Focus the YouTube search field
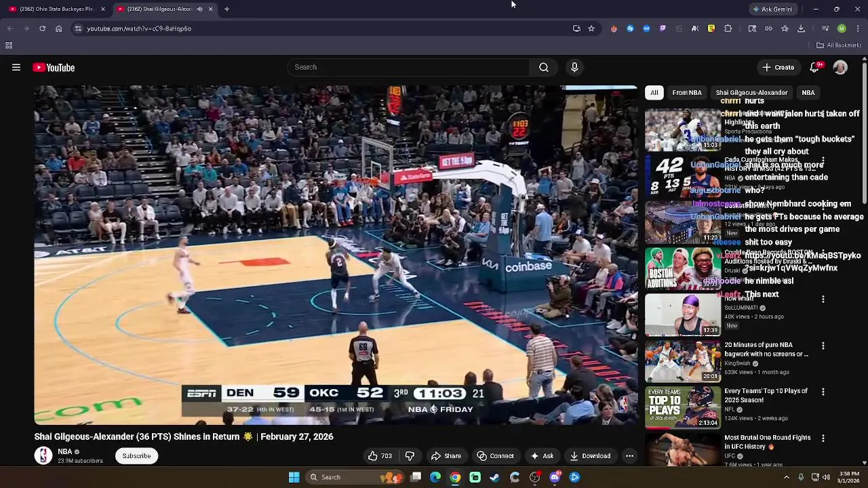This screenshot has width=868, height=488. [408, 67]
